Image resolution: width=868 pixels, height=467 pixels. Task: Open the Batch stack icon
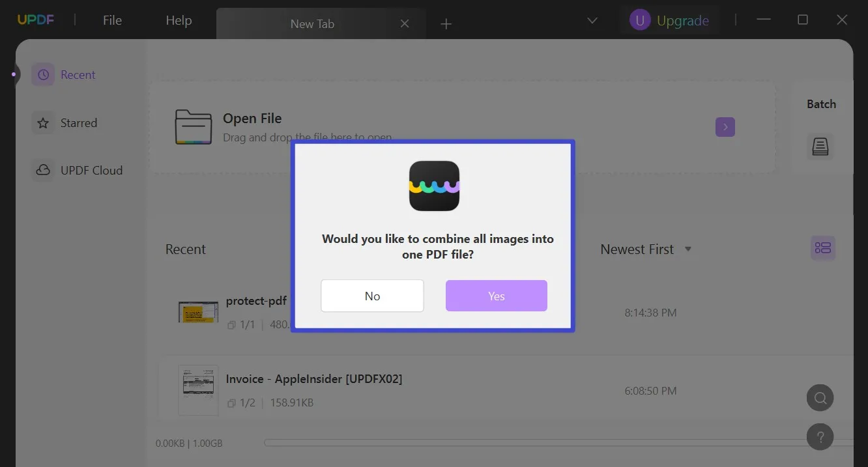[x=820, y=146]
